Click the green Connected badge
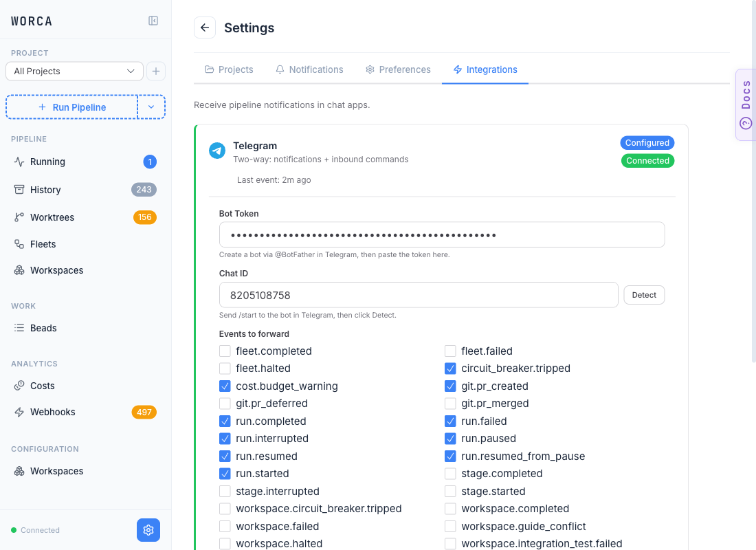 (647, 161)
